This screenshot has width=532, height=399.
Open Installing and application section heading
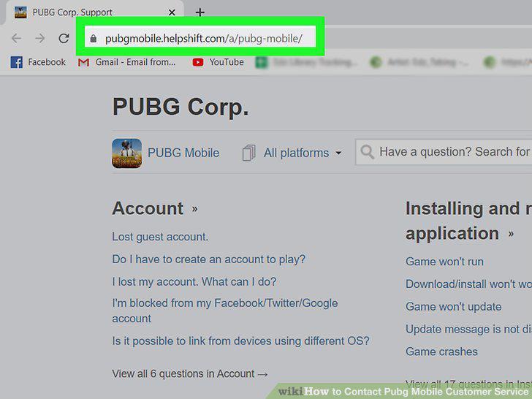tap(468, 221)
